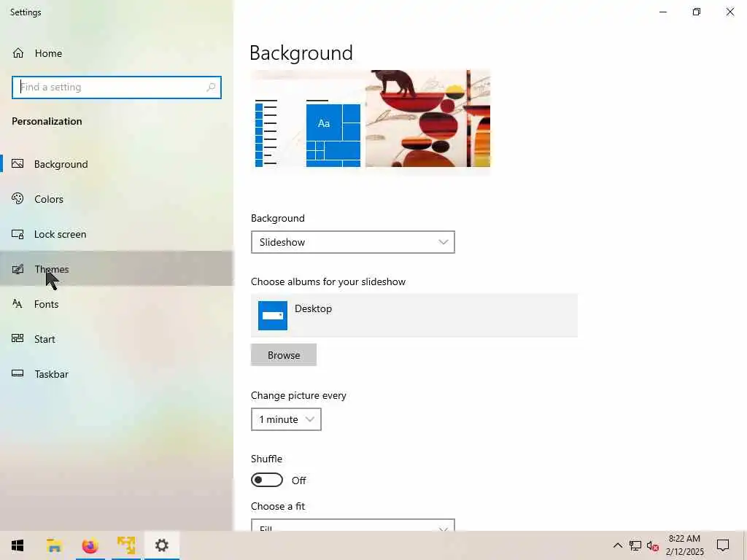Launch Firefox from the taskbar
The image size is (747, 560).
pyautogui.click(x=90, y=545)
